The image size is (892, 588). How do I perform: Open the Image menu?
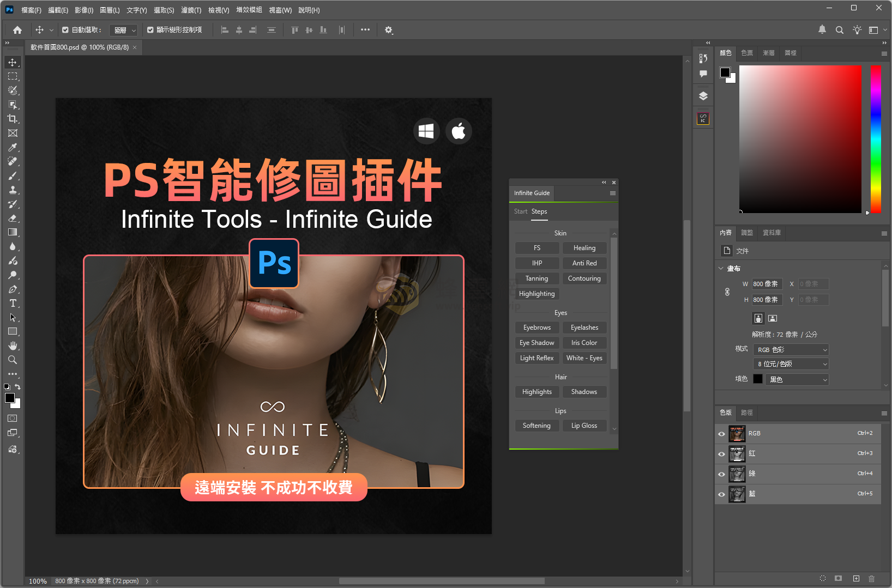[84, 10]
